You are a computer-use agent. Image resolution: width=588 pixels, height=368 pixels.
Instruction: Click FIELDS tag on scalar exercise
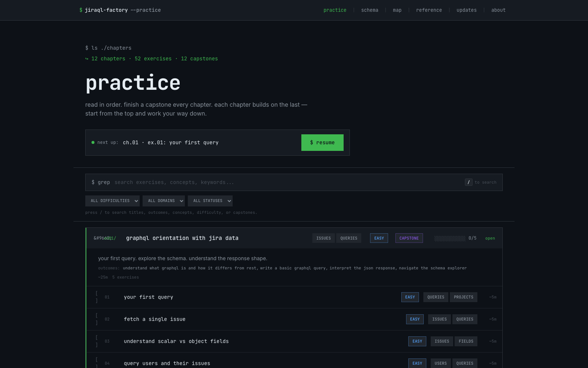pos(466,341)
